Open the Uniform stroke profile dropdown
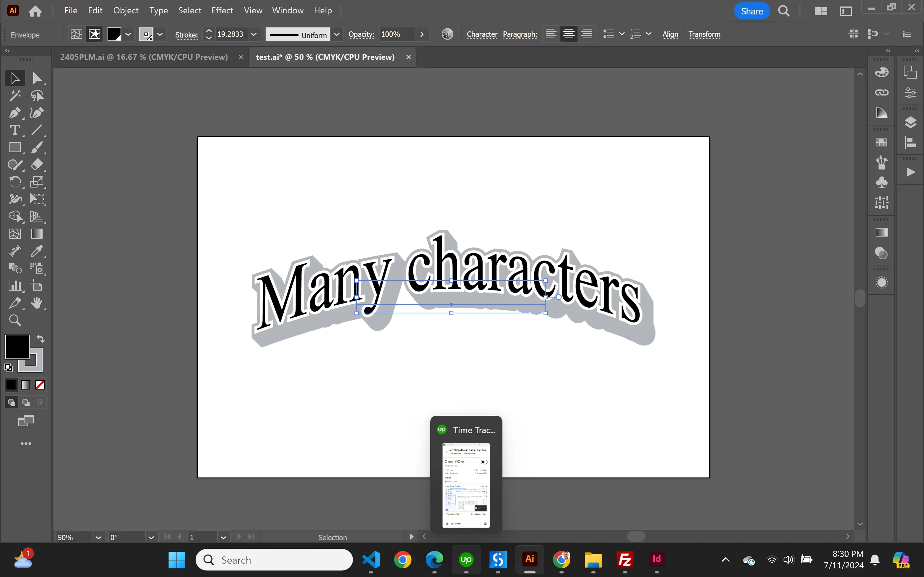924x577 pixels. (x=337, y=34)
